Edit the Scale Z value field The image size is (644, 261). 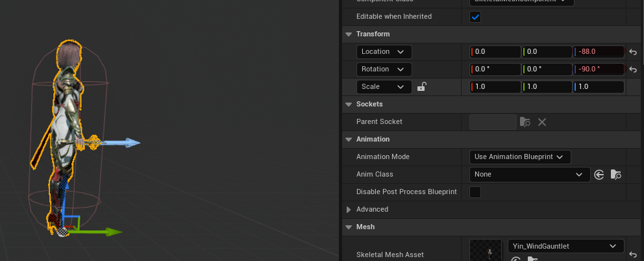(x=599, y=87)
